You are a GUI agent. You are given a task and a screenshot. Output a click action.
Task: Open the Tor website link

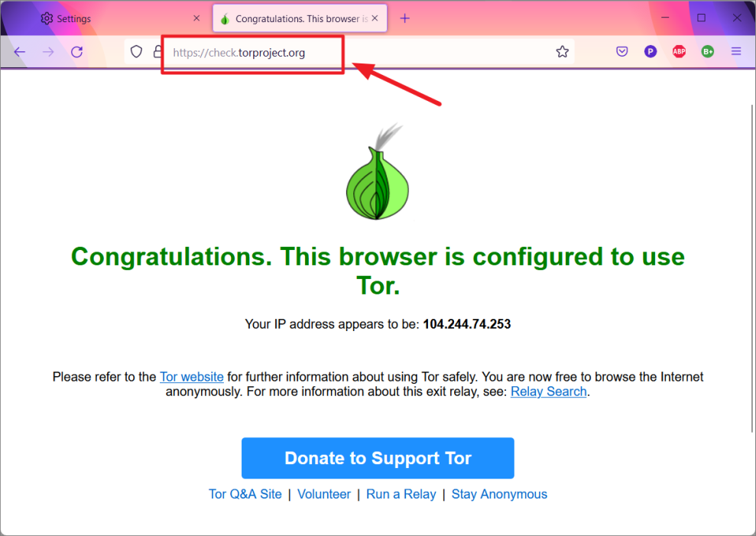(x=191, y=377)
